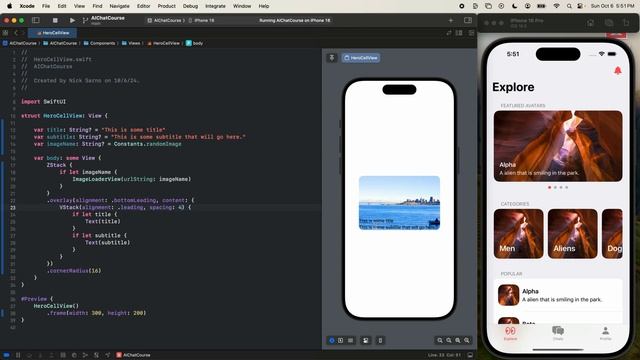Switch canvas to Live preview mode
The width and height of the screenshot is (640, 360).
[x=332, y=340]
